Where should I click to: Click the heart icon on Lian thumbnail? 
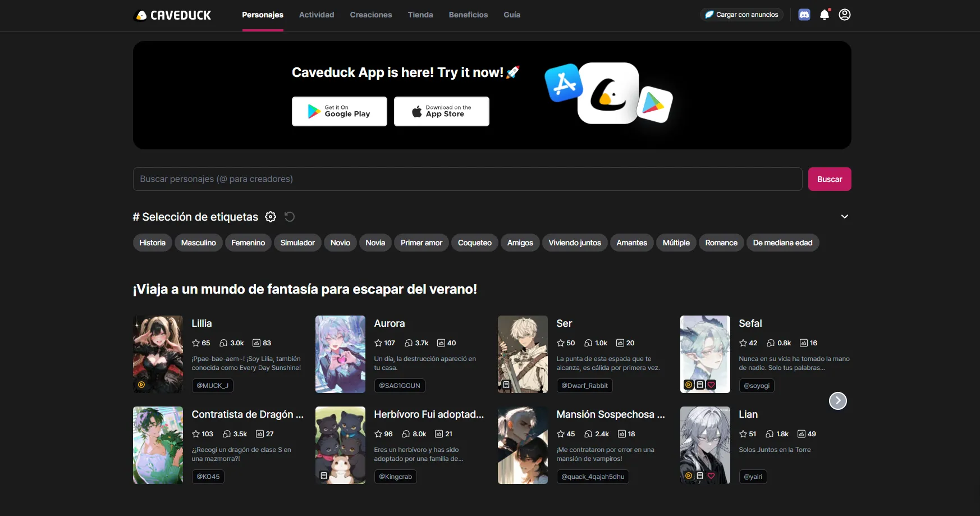711,476
